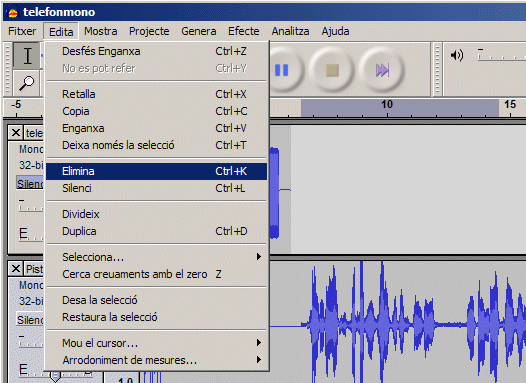Viewport: 526px width, 383px height.
Task: Stop playback with the square stop button
Action: (332, 70)
